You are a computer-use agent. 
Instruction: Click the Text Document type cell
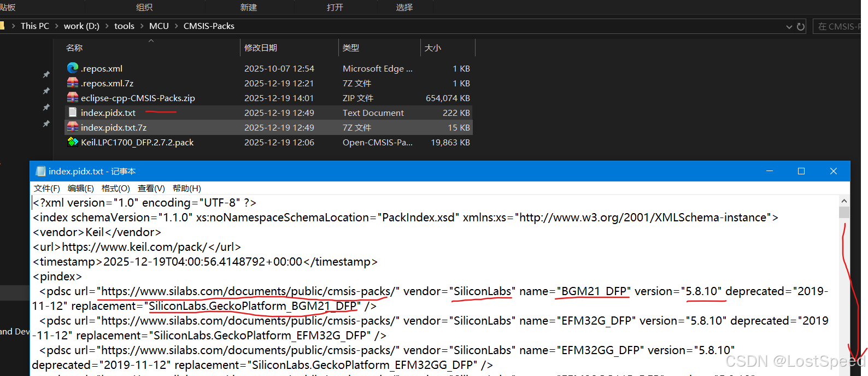coord(373,113)
